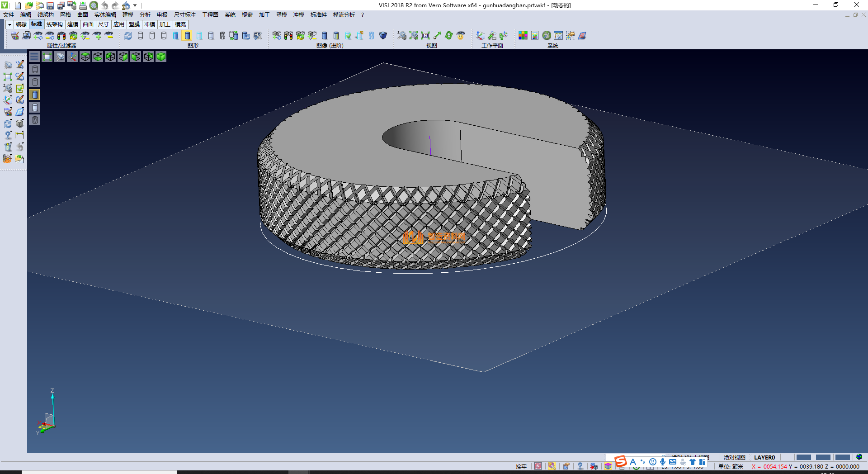Toggle the wireframe cylinder display mode

click(140, 36)
